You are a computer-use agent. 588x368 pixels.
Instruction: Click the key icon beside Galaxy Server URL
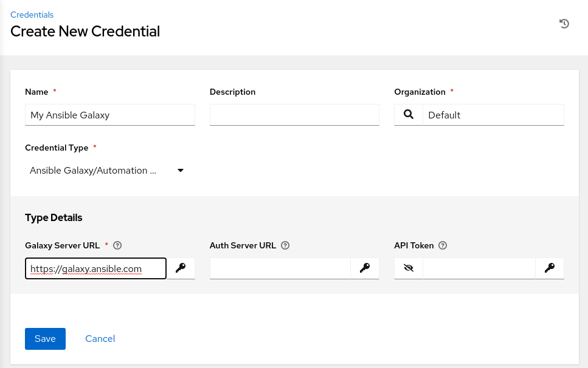coord(181,268)
